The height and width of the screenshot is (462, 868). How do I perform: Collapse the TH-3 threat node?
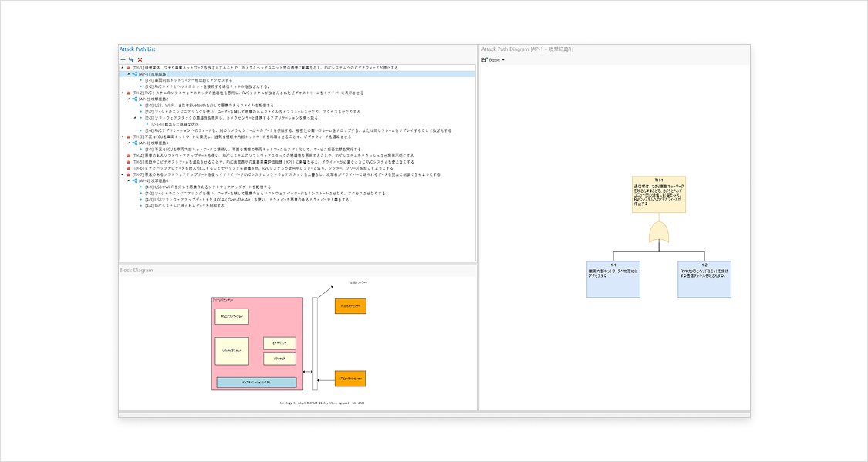tap(123, 137)
